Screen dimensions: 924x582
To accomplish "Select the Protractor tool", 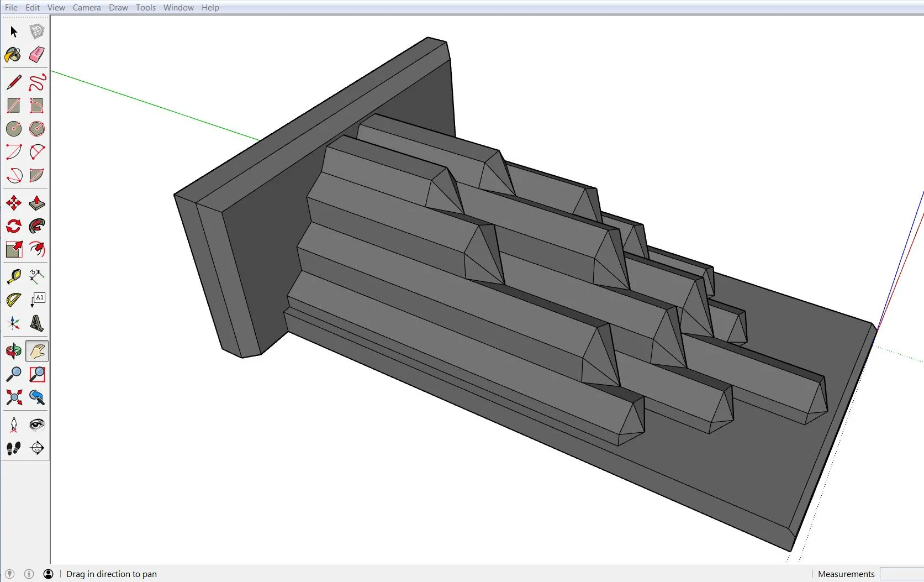I will point(14,300).
